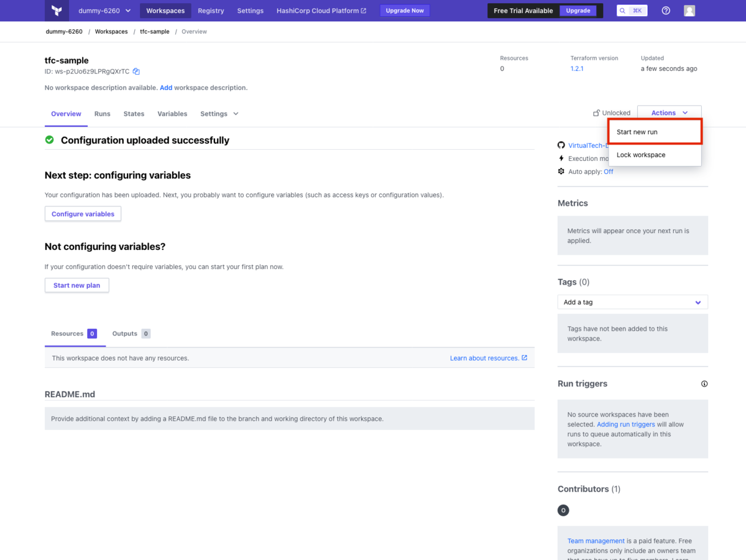Expand the dummy-6260 organization dropdown
The width and height of the screenshot is (746, 560).
click(104, 11)
